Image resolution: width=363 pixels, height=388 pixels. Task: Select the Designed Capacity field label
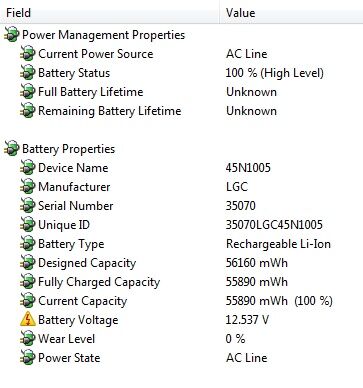pos(87,263)
